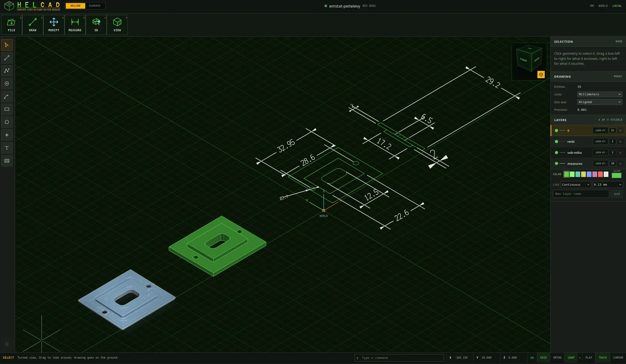Viewport: 626px width, 364px height.
Task: Pick the Line tool in left toolbar
Action: [7, 58]
